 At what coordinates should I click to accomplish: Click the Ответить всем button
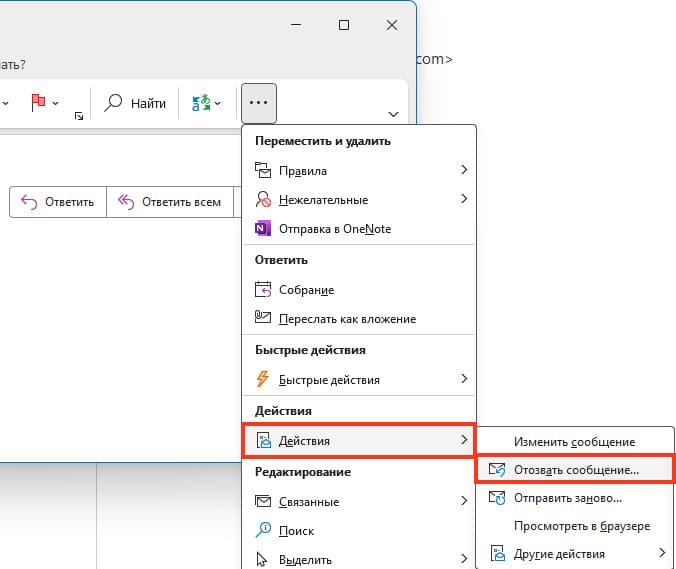169,202
